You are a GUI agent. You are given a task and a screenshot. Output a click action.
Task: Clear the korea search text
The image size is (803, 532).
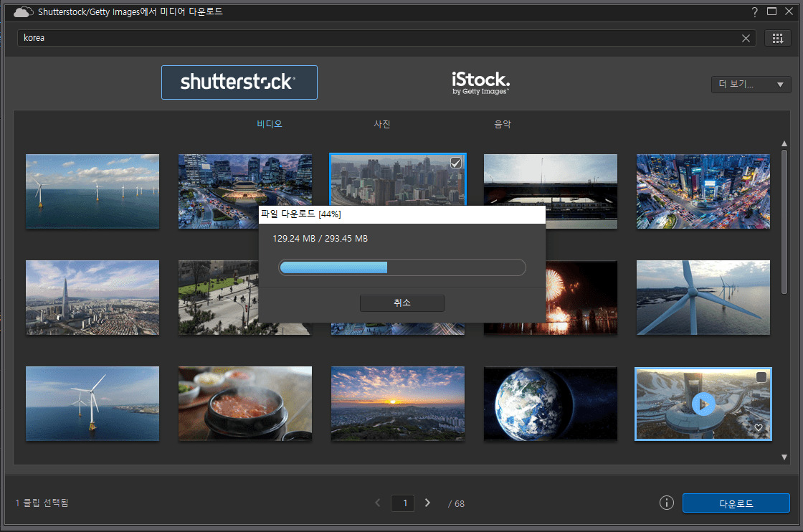pyautogui.click(x=746, y=39)
